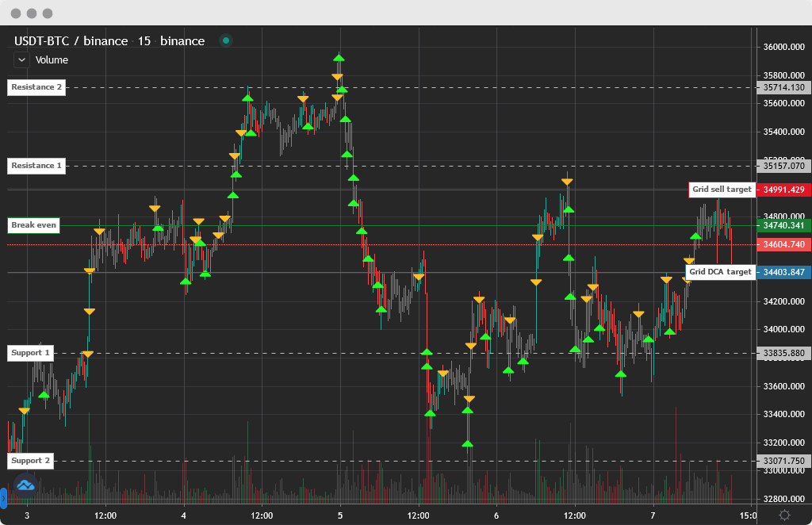Viewport: 812px width, 525px height.
Task: Click the Resistance 1 line label
Action: point(36,166)
